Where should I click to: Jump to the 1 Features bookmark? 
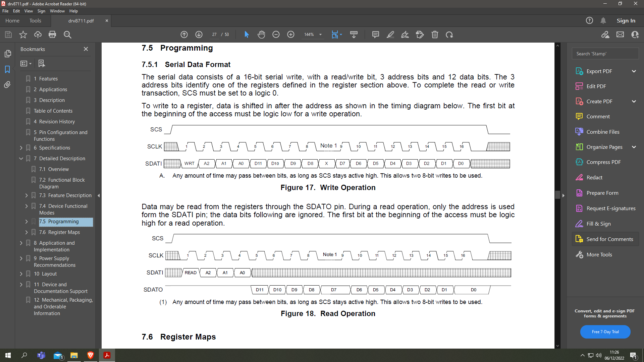tap(46, 79)
